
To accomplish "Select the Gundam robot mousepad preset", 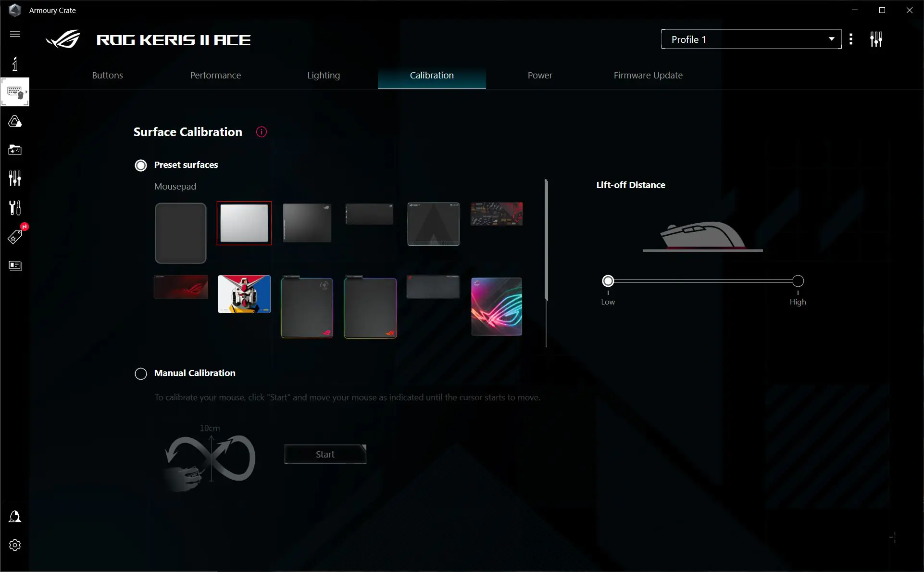I will (x=244, y=294).
